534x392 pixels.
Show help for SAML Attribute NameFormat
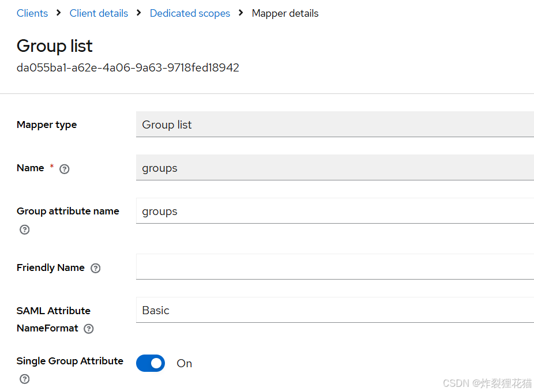pyautogui.click(x=89, y=329)
